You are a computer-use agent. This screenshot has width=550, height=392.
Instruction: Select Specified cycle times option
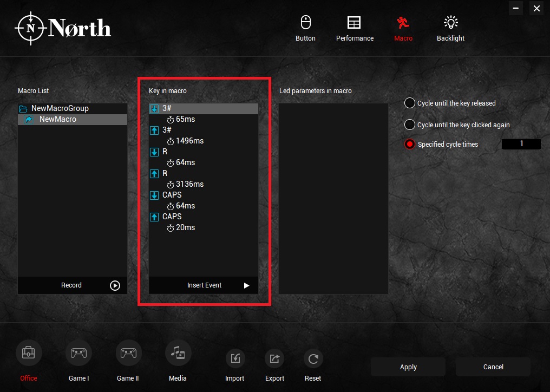(409, 144)
